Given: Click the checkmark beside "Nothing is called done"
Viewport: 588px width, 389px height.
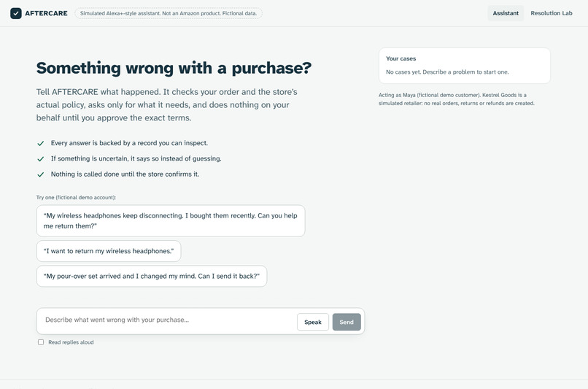Looking at the screenshot, I should click(41, 174).
